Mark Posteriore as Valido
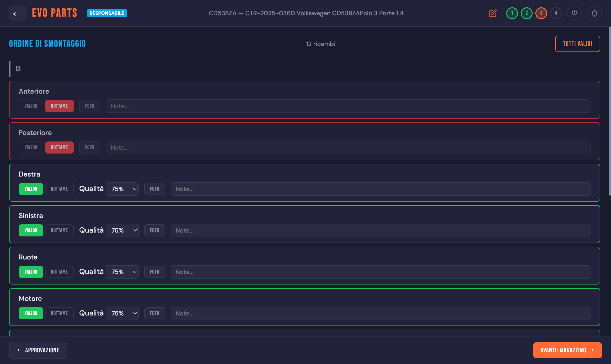 click(31, 147)
